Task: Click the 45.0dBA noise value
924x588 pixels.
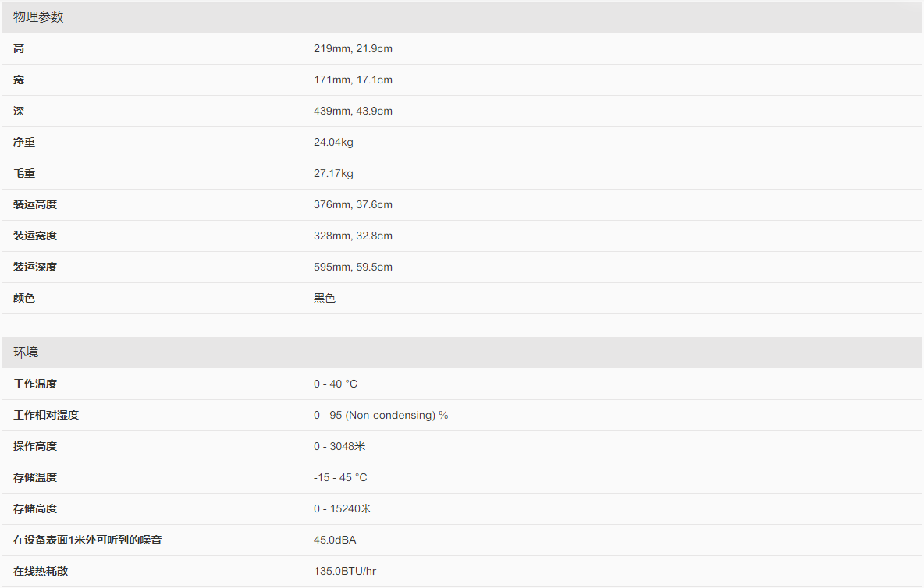Action: pyautogui.click(x=335, y=540)
